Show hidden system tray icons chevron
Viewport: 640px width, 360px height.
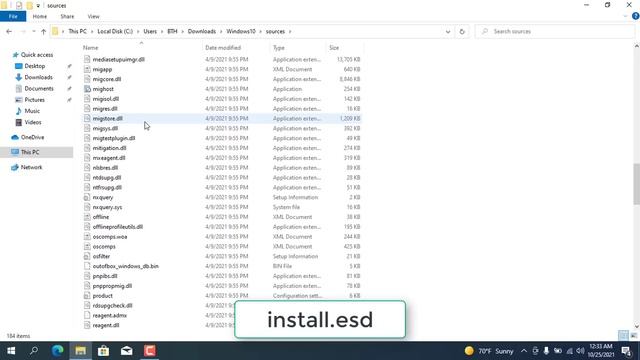click(x=524, y=351)
